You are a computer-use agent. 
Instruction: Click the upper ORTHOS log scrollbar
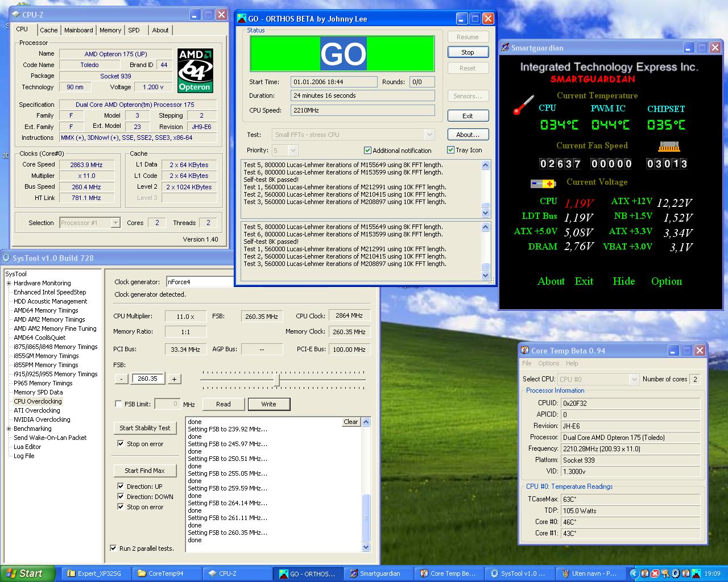(485, 189)
